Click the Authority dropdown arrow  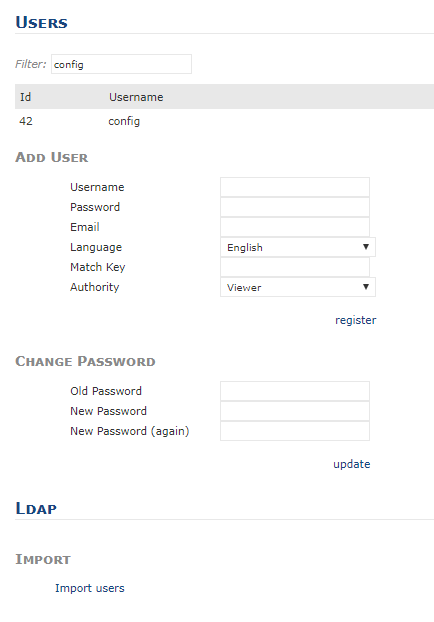click(x=366, y=286)
